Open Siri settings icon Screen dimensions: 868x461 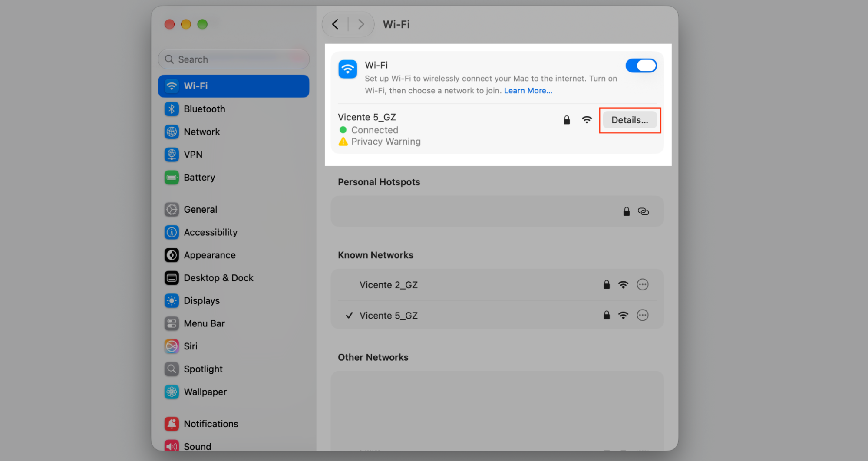click(x=172, y=346)
